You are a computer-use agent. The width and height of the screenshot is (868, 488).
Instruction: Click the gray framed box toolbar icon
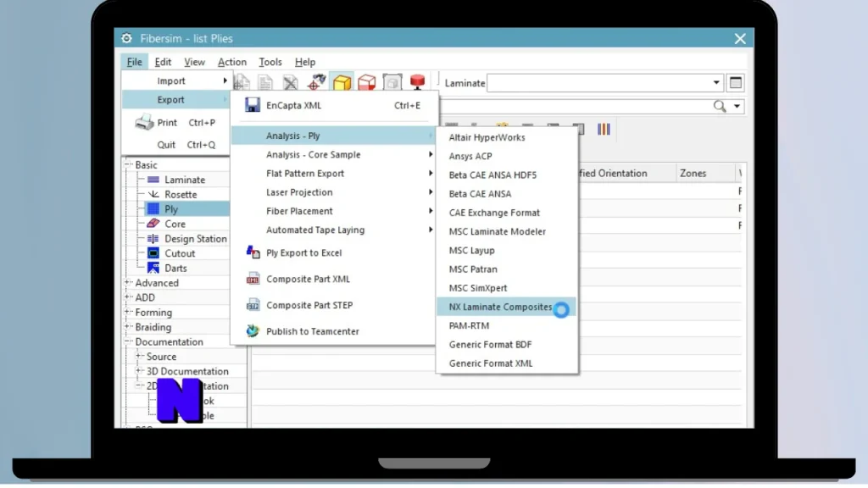[392, 83]
